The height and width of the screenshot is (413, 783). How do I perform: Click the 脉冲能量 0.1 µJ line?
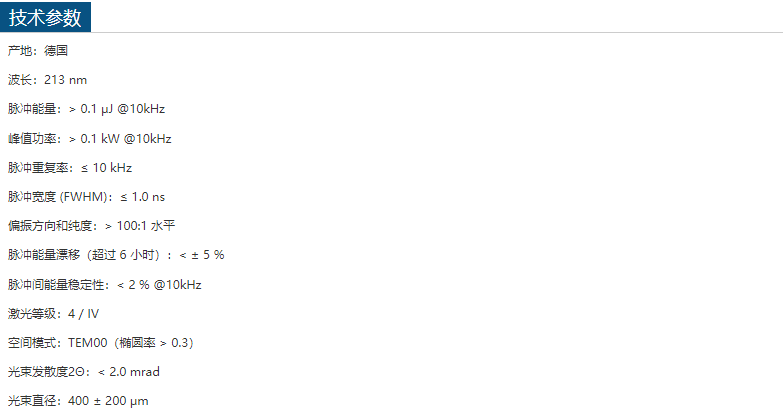tap(86, 109)
